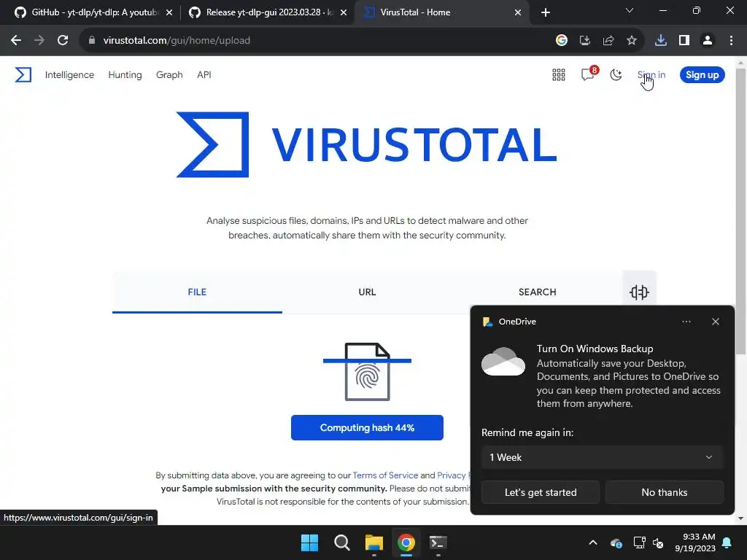Expand the Remind me again 1 Week dropdown
Viewport: 747px width, 560px height.
click(x=602, y=457)
